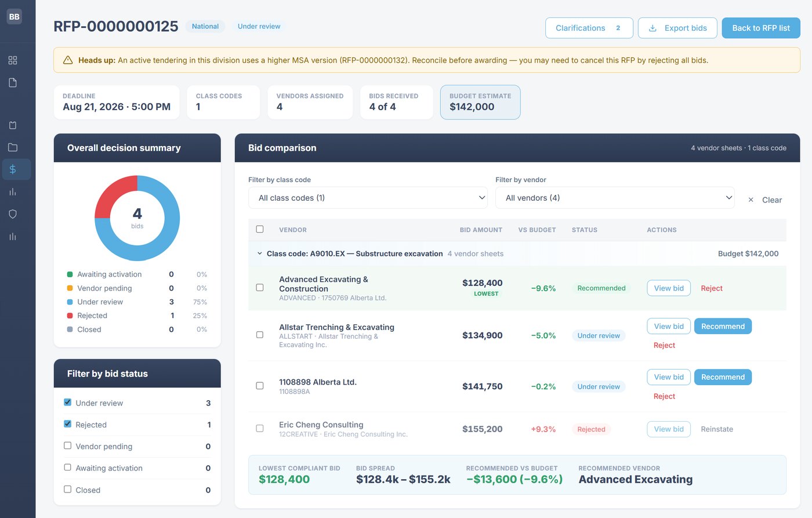Viewport: 812px width, 518px height.
Task: Click the BB logo in the sidebar
Action: click(x=14, y=17)
